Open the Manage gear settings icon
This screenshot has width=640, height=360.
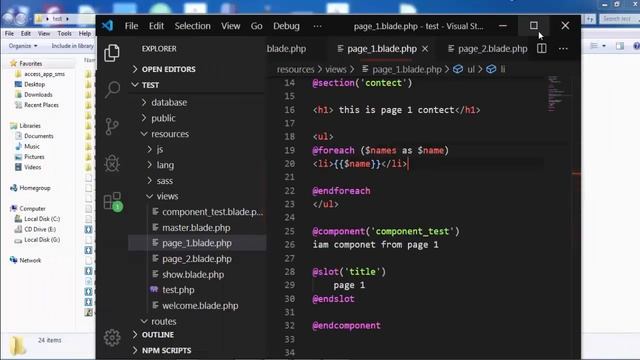coord(112,337)
